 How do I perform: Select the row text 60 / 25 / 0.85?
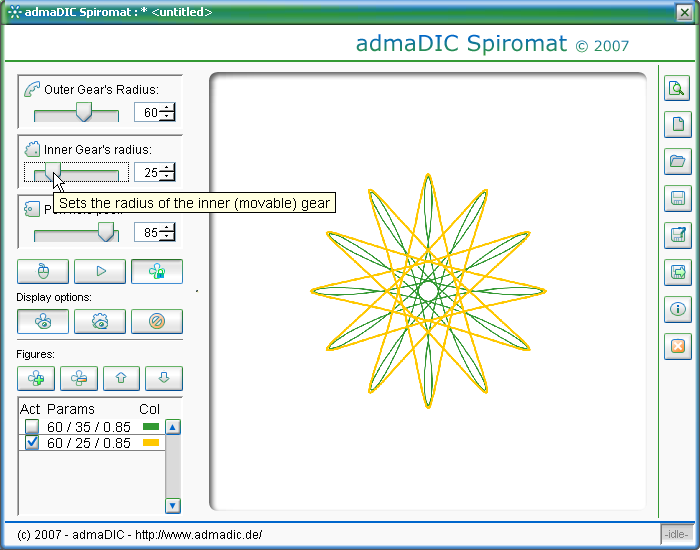click(89, 443)
